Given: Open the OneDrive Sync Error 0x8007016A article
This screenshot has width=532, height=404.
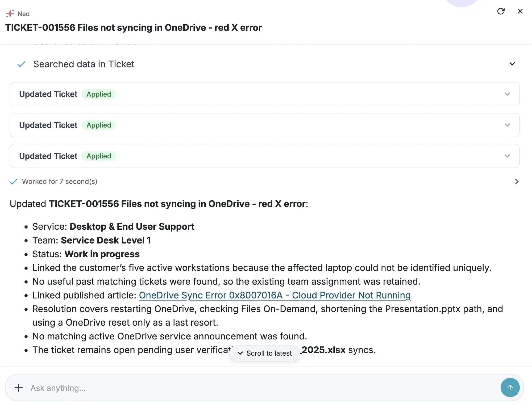Looking at the screenshot, I should tap(275, 295).
